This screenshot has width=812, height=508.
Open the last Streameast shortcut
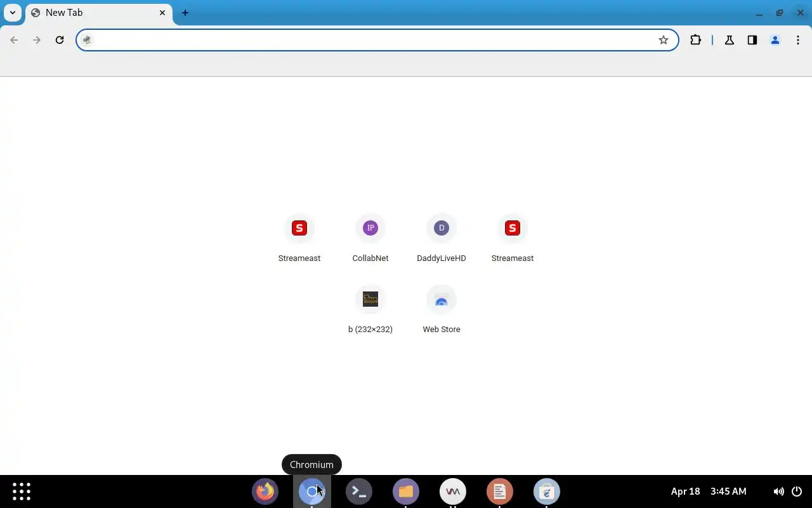point(513,239)
